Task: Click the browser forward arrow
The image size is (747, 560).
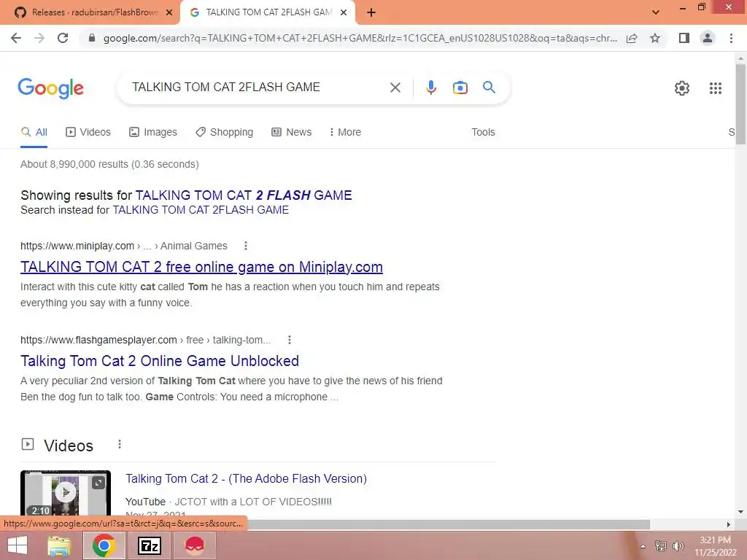Action: click(x=39, y=38)
